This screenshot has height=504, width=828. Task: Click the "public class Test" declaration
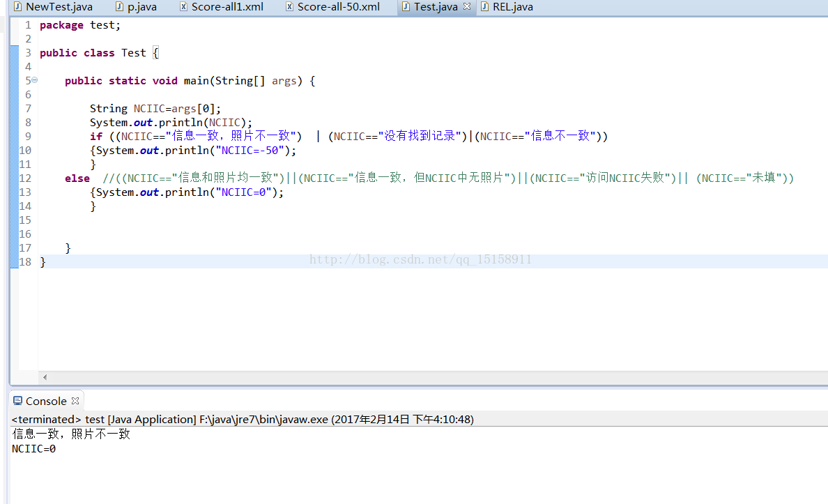pos(93,53)
